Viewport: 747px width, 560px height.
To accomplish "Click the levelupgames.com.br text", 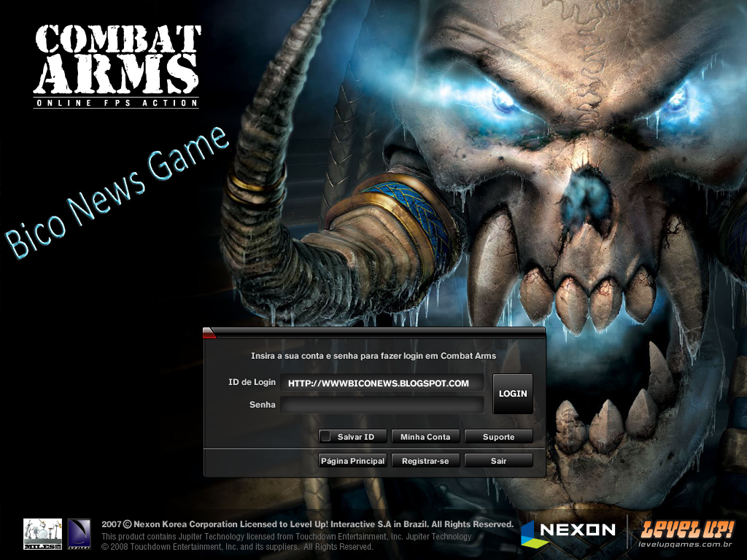I will click(x=685, y=544).
